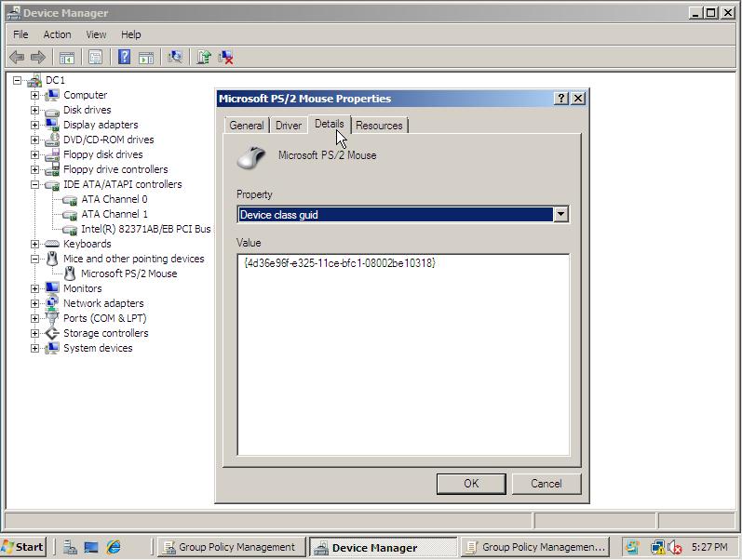Click the Start button
Image resolution: width=742 pixels, height=560 pixels.
(x=23, y=547)
